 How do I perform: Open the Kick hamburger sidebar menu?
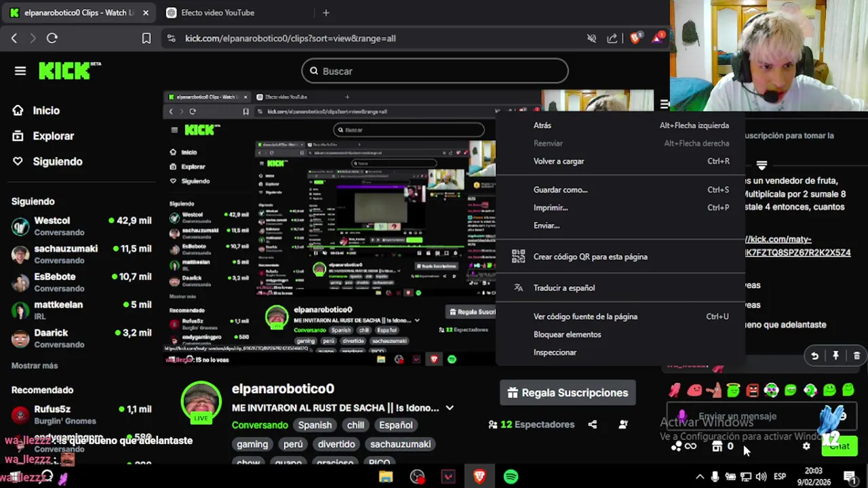pyautogui.click(x=20, y=71)
